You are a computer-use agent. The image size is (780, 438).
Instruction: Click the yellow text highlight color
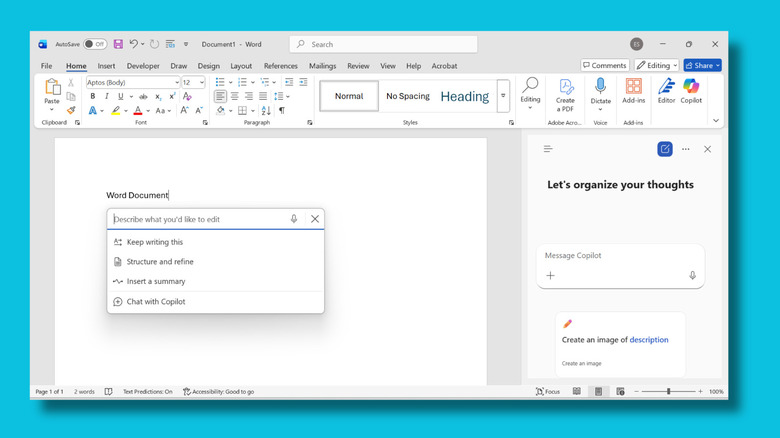tap(115, 110)
